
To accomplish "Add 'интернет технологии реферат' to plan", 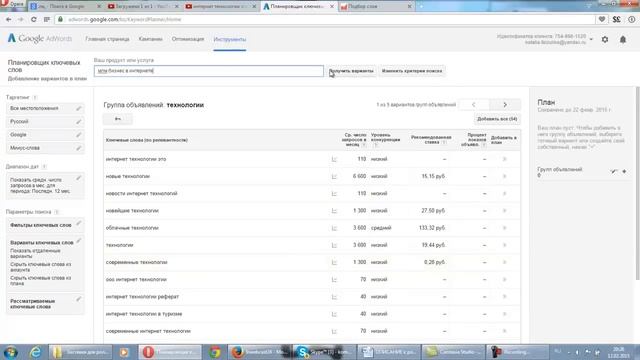I will (504, 297).
